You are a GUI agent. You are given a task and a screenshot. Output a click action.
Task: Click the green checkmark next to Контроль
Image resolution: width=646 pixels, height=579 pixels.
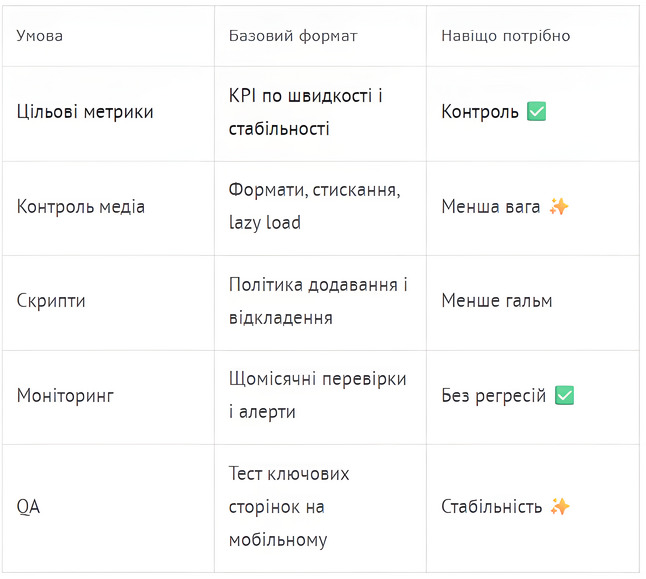point(536,112)
